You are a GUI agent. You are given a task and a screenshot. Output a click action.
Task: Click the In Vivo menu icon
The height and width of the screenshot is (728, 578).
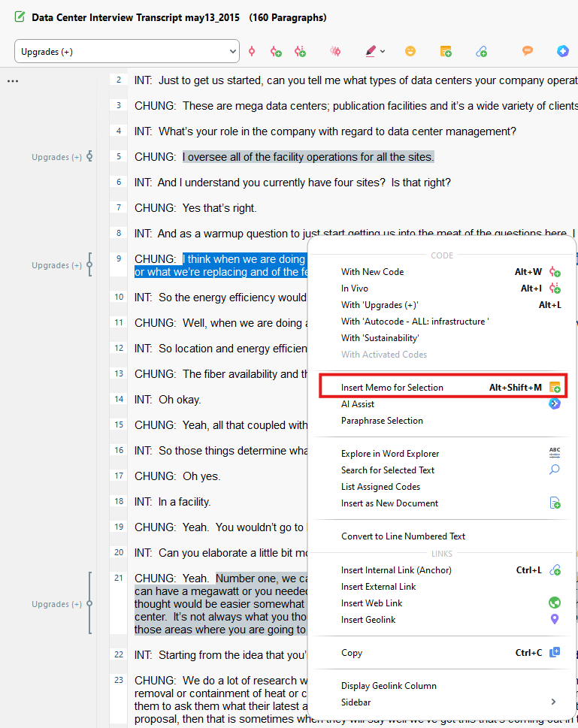555,288
